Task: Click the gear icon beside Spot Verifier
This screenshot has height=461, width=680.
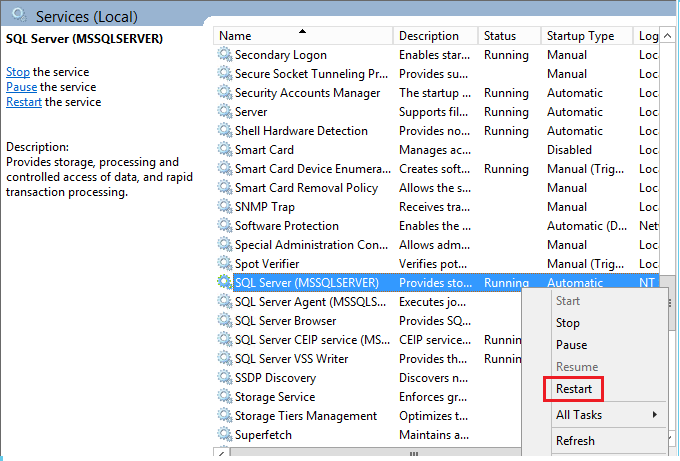Action: [225, 264]
